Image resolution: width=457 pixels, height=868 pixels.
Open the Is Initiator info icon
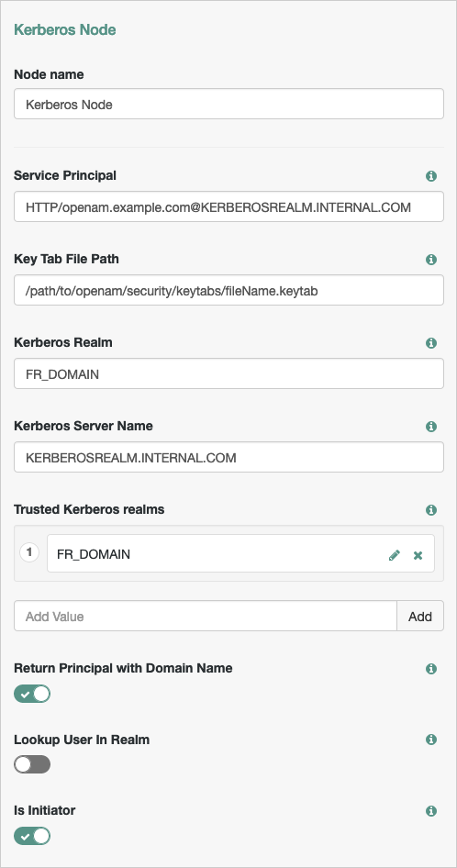[x=431, y=811]
